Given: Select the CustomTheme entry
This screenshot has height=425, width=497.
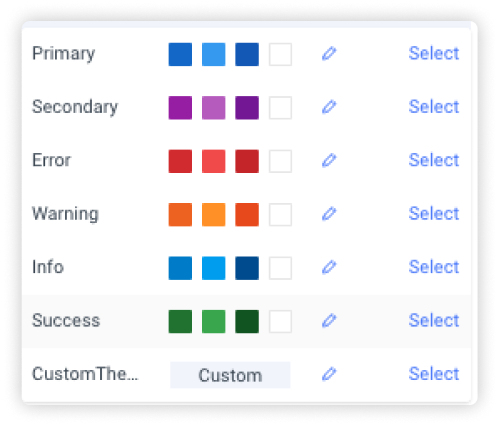Looking at the screenshot, I should [x=434, y=374].
